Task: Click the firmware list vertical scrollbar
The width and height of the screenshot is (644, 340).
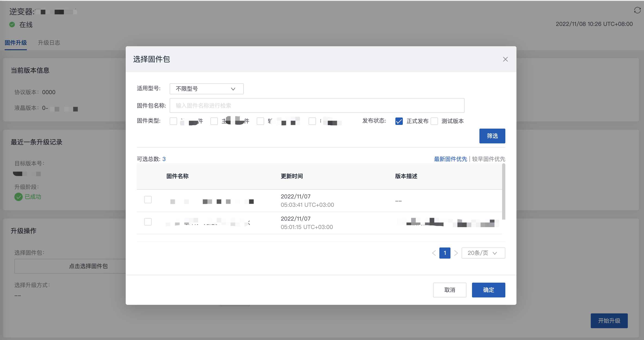Action: (503, 192)
